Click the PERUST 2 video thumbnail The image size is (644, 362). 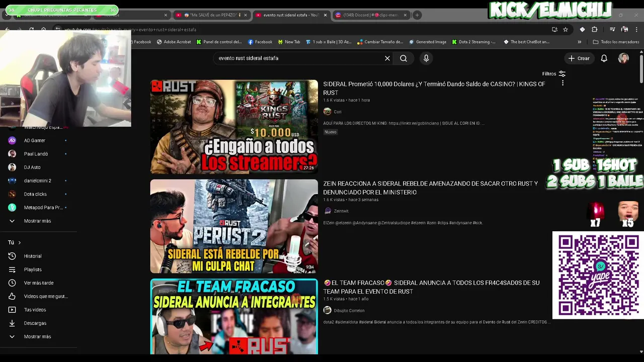click(x=234, y=226)
